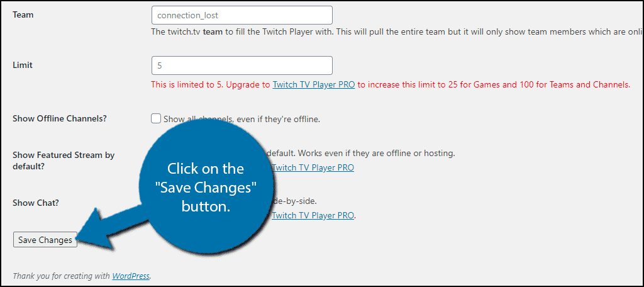Open the WordPress footer link
Viewport: 644px width, 287px height.
tap(131, 276)
